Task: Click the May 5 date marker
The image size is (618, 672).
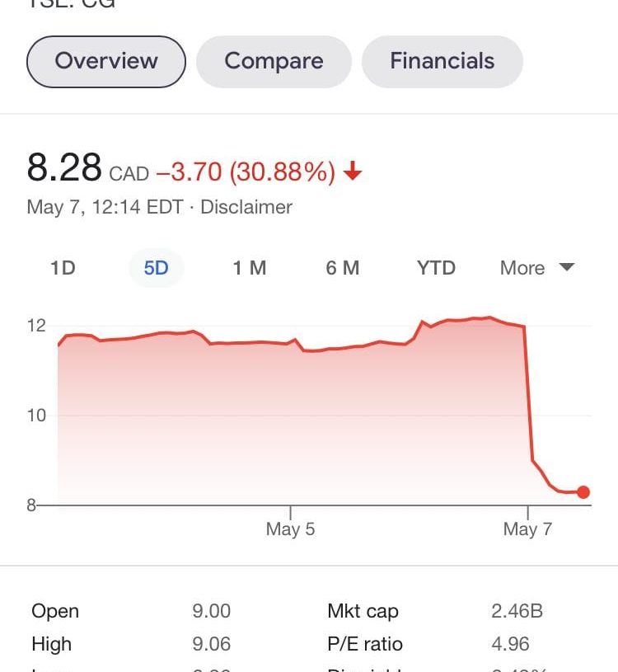Action: click(290, 529)
